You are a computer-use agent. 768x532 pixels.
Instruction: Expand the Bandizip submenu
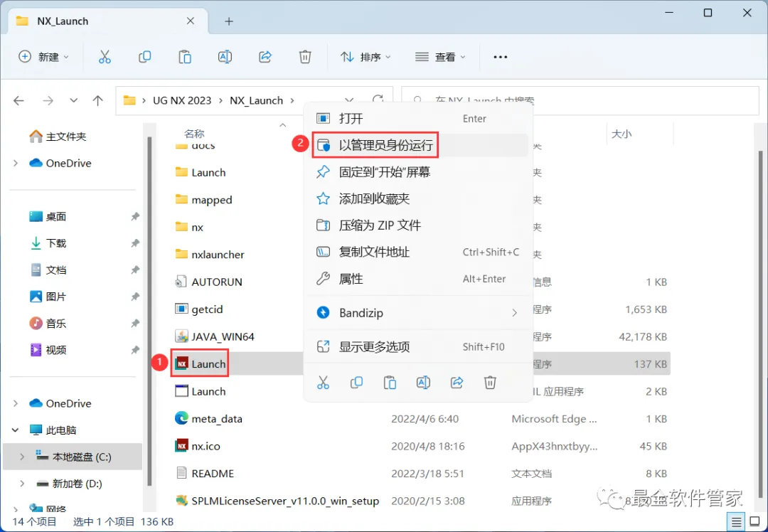pos(514,312)
